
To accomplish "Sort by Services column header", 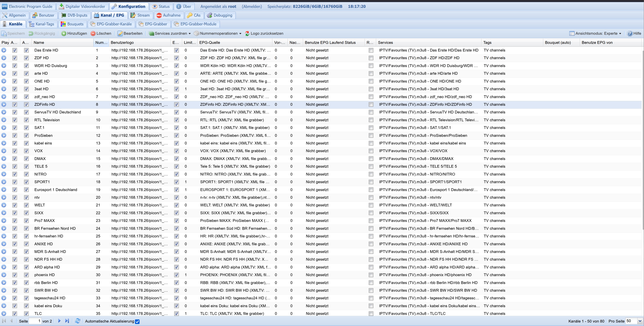I will pyautogui.click(x=429, y=43).
